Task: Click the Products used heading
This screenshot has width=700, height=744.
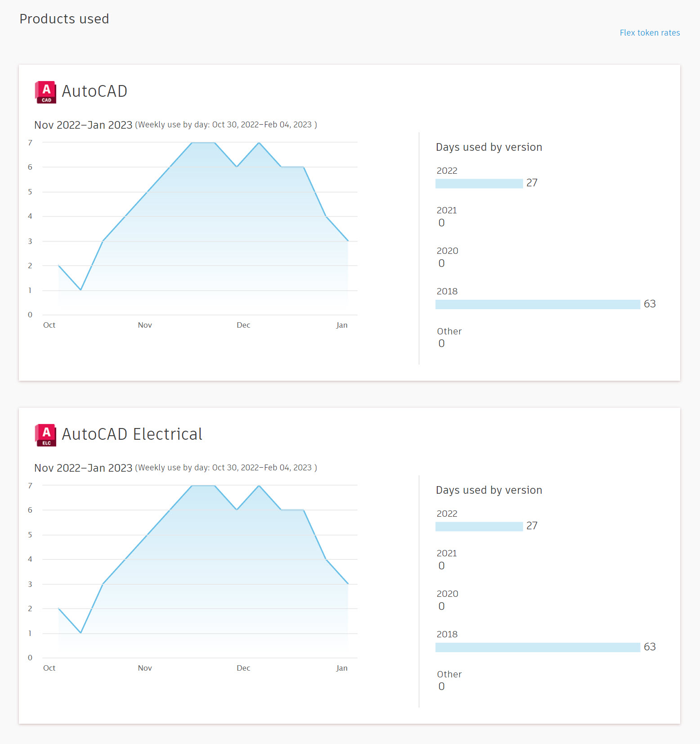Action: pos(64,19)
